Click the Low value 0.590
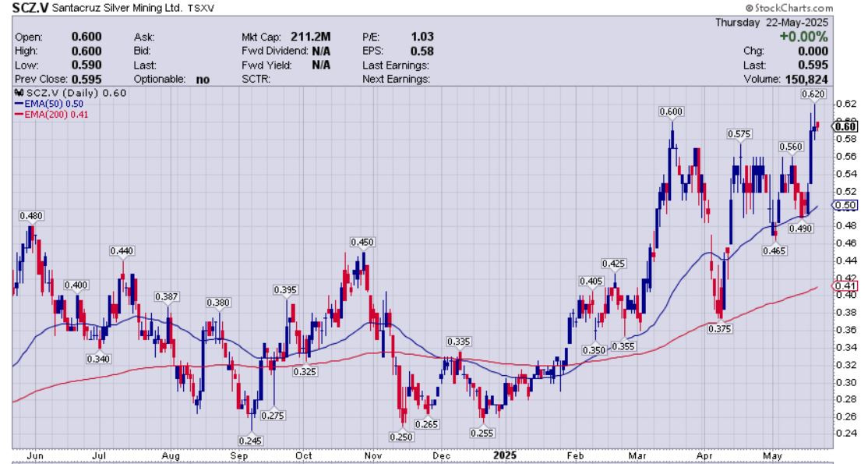 tap(86, 65)
